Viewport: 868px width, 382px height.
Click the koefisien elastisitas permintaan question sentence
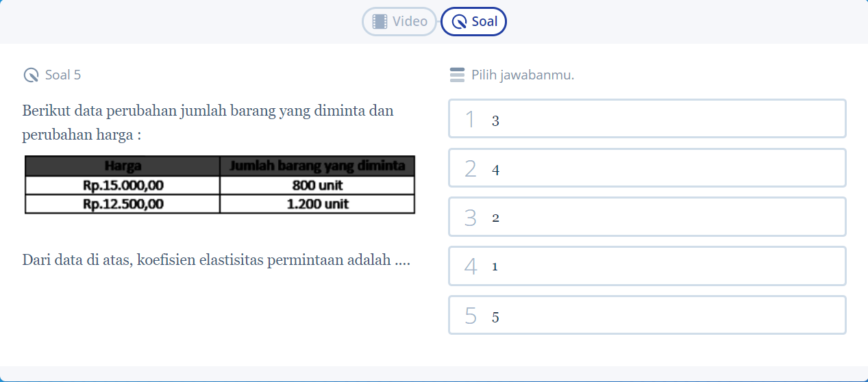(x=216, y=260)
